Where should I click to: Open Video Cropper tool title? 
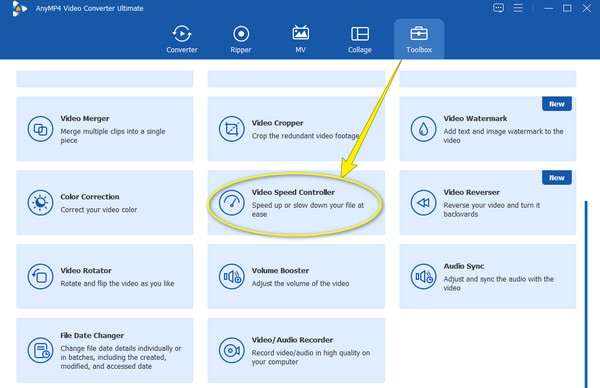pos(277,123)
